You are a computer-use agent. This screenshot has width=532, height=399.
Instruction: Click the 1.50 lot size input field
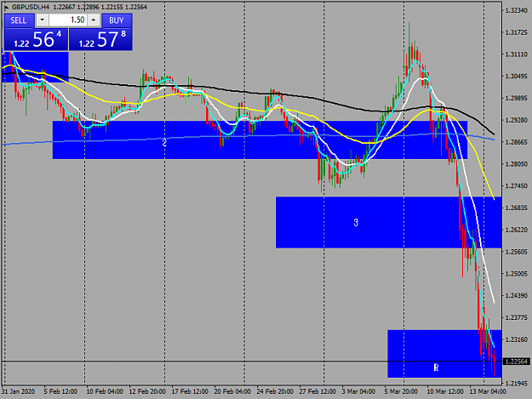click(68, 20)
